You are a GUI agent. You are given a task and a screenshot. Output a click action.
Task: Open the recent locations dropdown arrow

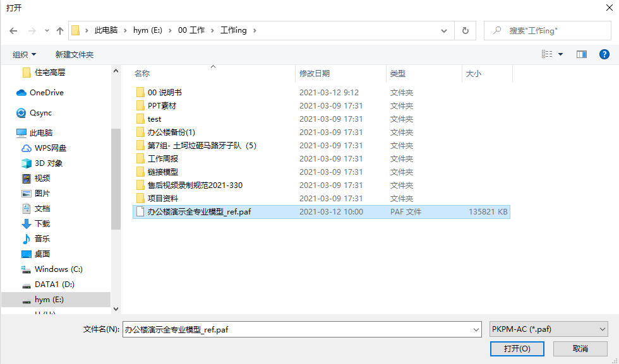pyautogui.click(x=47, y=31)
